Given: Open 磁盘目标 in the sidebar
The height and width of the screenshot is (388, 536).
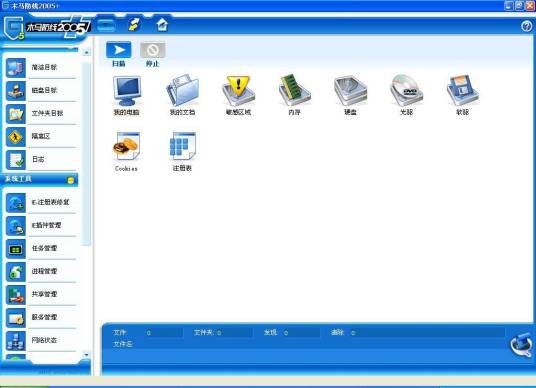Looking at the screenshot, I should click(x=41, y=90).
